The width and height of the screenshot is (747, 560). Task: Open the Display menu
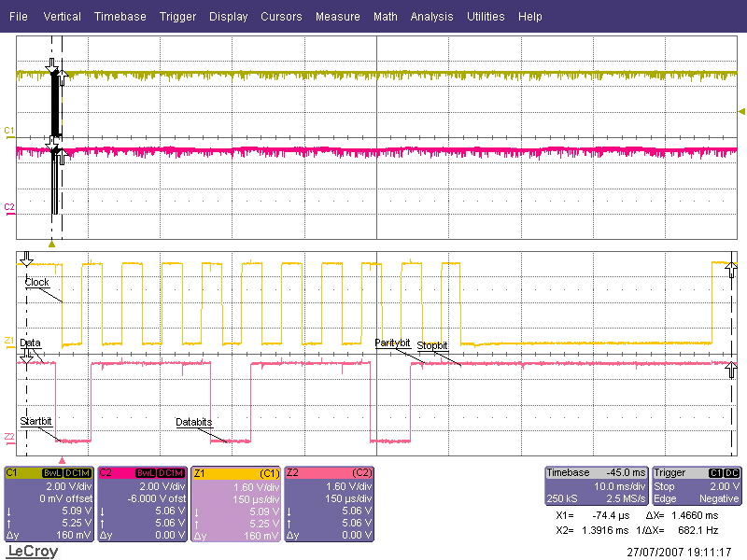(228, 17)
